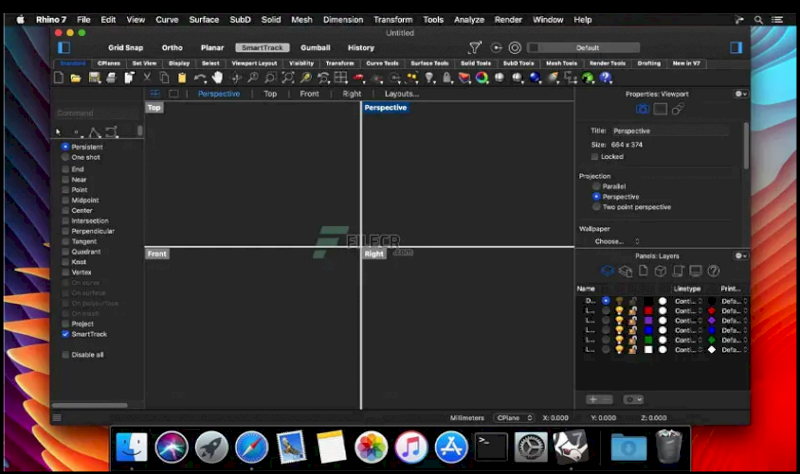The height and width of the screenshot is (474, 800).
Task: Open the camera viewport properties icon
Action: click(643, 109)
